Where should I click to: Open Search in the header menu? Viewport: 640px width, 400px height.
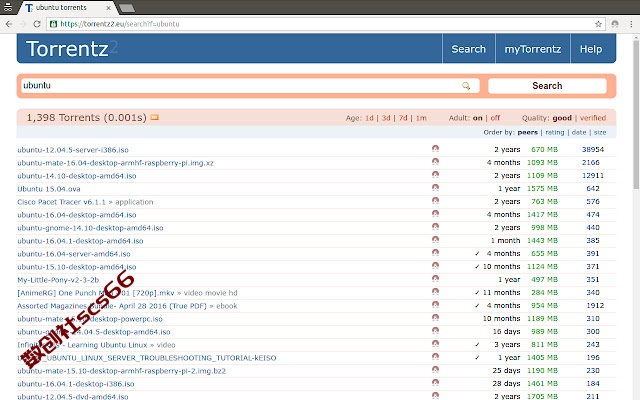(x=469, y=49)
